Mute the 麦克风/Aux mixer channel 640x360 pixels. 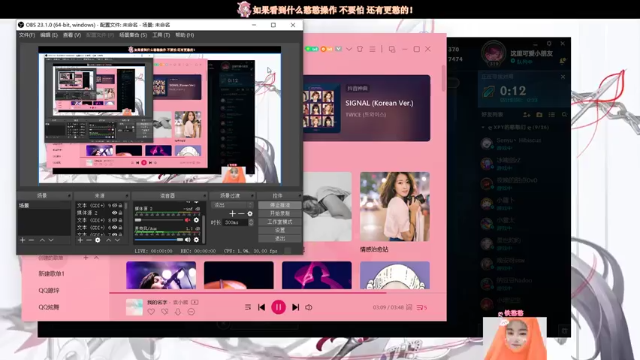[187, 240]
